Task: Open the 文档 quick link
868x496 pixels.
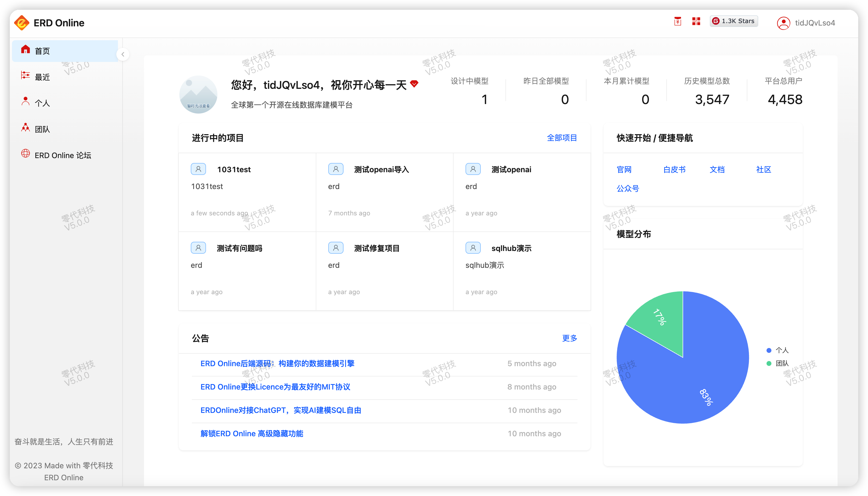Action: (x=717, y=169)
